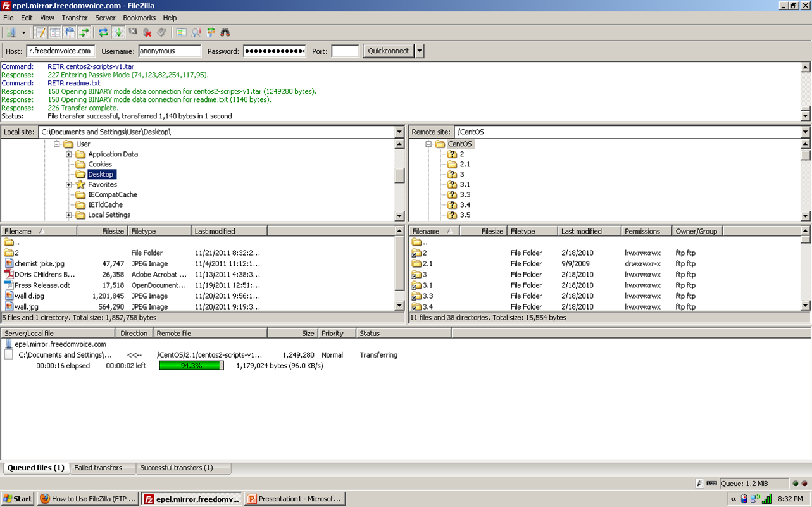812x507 pixels.
Task: Switch to Firefox How to Use FileZilla window
Action: tap(88, 499)
